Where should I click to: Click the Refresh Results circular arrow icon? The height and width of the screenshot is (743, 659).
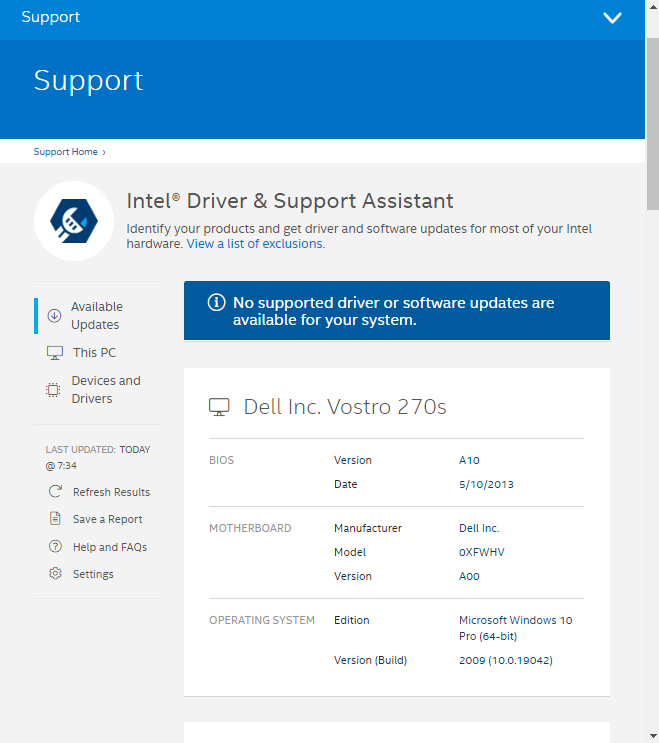[55, 491]
